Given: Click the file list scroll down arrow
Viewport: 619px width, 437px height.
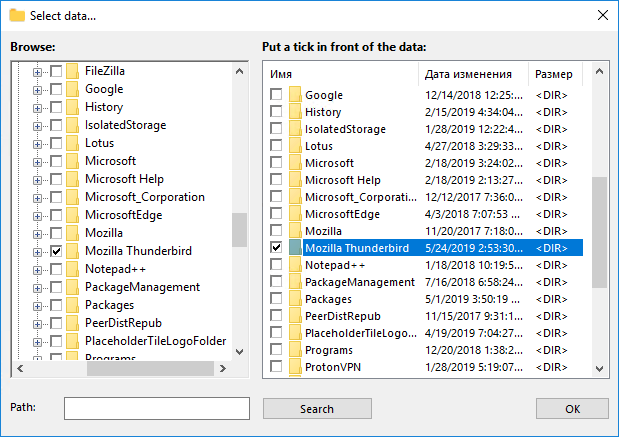Looking at the screenshot, I should click(599, 369).
